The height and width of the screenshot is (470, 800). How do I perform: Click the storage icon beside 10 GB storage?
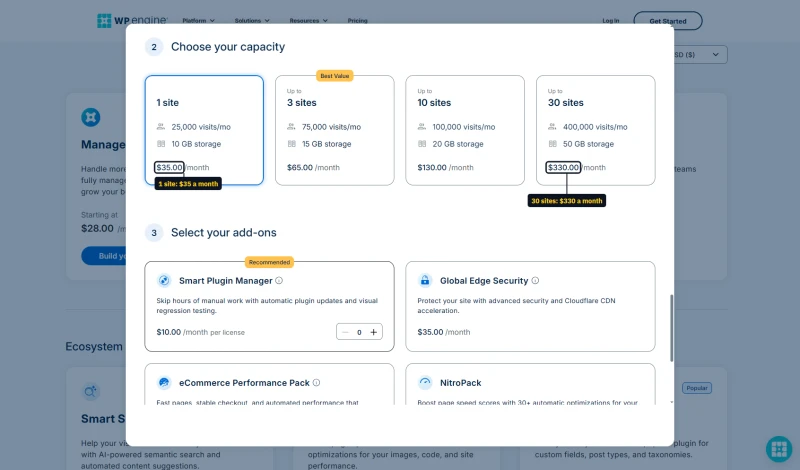pyautogui.click(x=161, y=144)
